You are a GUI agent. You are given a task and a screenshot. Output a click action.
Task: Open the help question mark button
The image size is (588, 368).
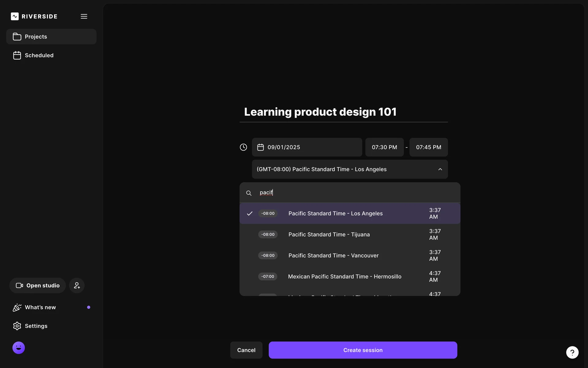pyautogui.click(x=572, y=352)
